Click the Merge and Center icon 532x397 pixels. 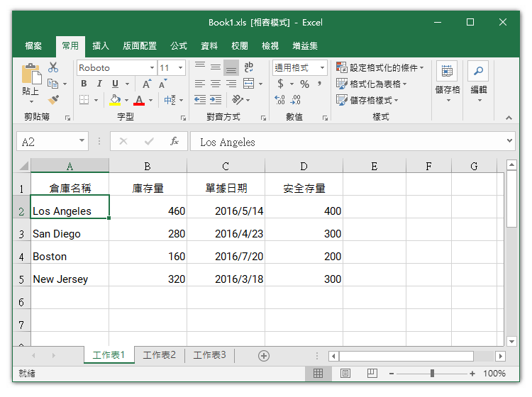coord(249,84)
